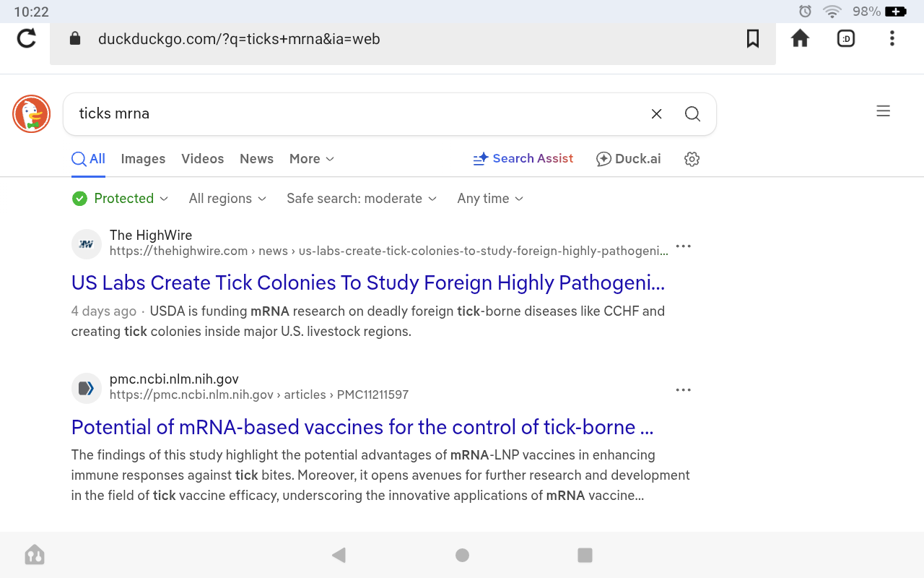Open the Search Assist feature
The image size is (924, 578).
(x=523, y=159)
